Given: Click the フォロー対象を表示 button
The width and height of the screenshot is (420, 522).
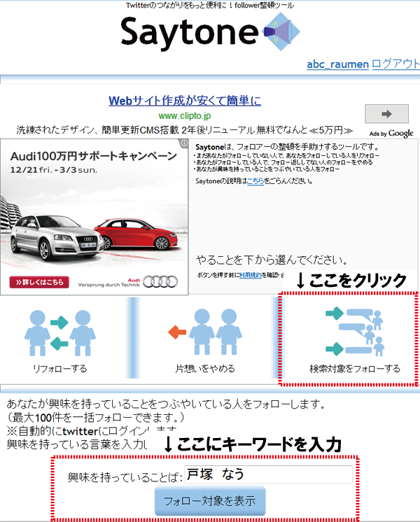Looking at the screenshot, I should coord(210,501).
